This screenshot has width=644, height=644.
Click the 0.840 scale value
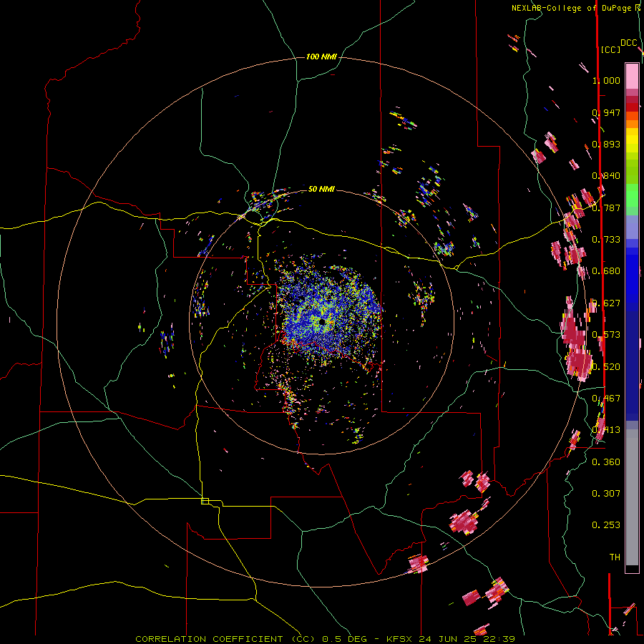(x=606, y=176)
